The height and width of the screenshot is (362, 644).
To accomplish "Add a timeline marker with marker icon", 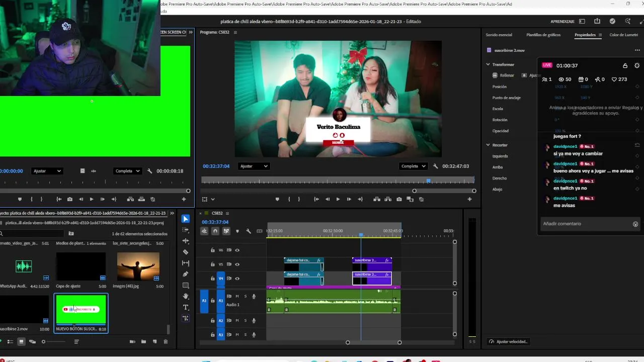I will point(237,231).
